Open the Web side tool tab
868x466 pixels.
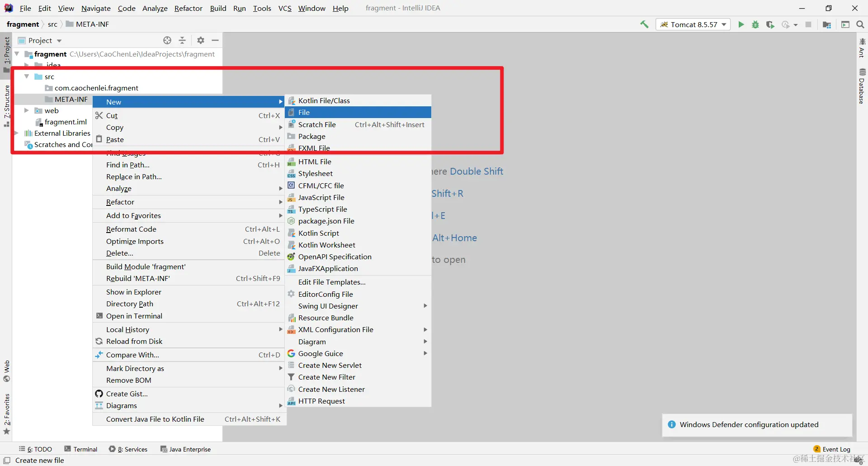click(6, 371)
